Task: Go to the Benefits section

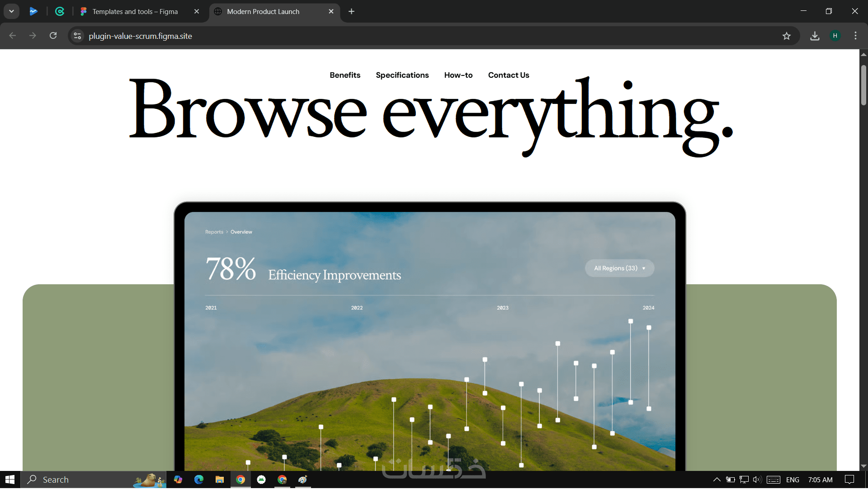Action: point(344,75)
